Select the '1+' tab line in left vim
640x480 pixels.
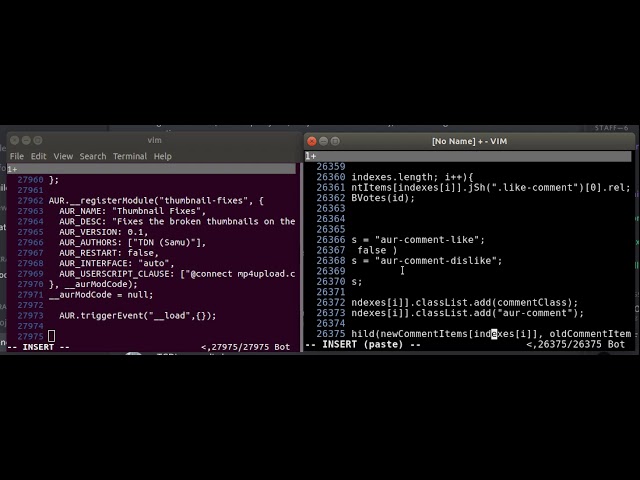tap(151, 169)
